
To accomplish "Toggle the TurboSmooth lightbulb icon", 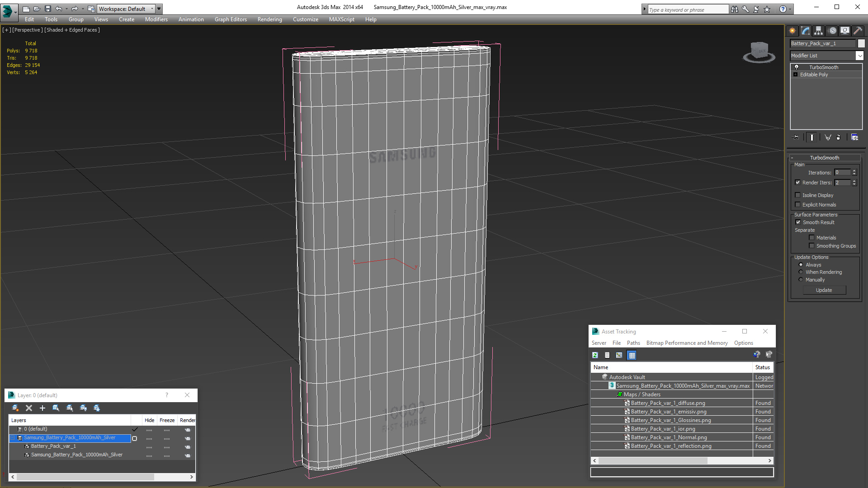I will pyautogui.click(x=797, y=67).
